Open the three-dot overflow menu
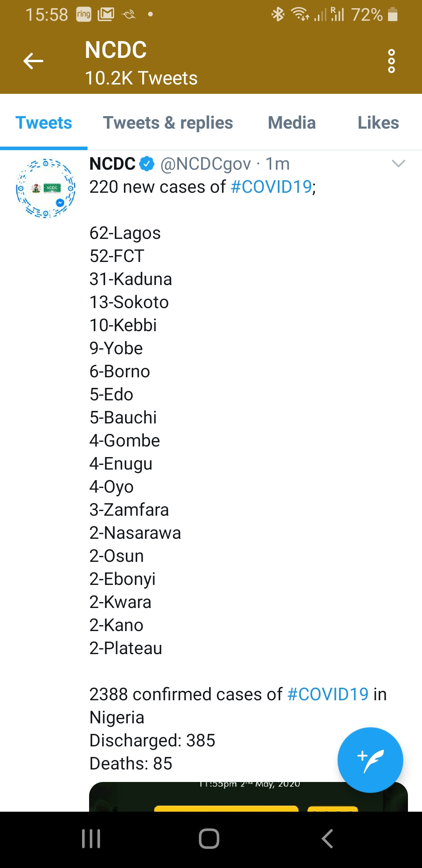Screen dimensions: 422x868 coord(391,61)
